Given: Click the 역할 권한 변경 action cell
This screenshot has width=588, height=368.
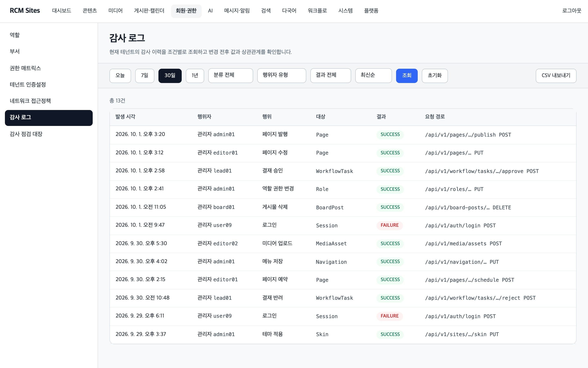Looking at the screenshot, I should point(278,189).
